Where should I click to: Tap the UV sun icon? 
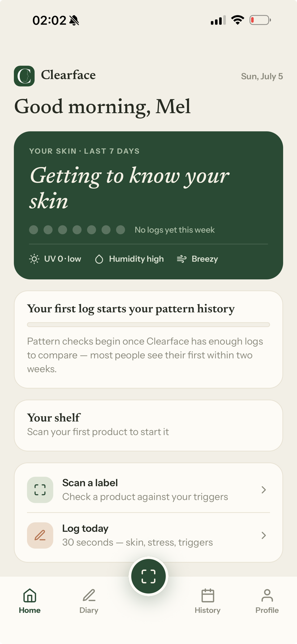pos(34,259)
